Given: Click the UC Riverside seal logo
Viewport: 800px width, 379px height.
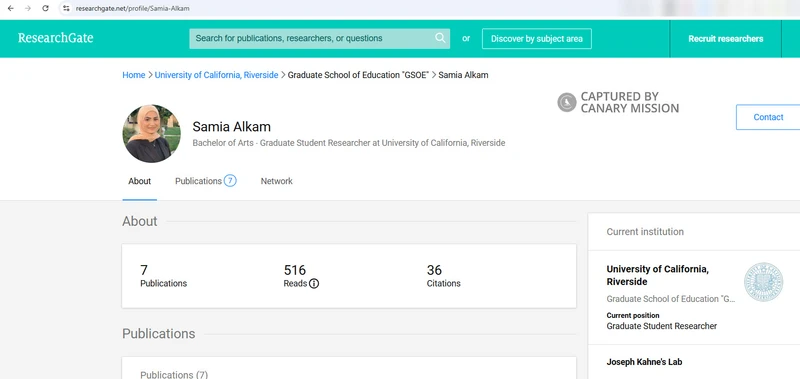Looking at the screenshot, I should click(763, 282).
